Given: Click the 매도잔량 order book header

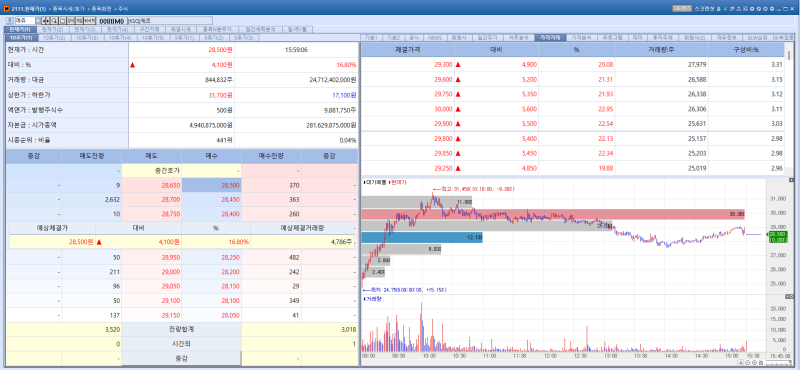Looking at the screenshot, I should [x=92, y=156].
